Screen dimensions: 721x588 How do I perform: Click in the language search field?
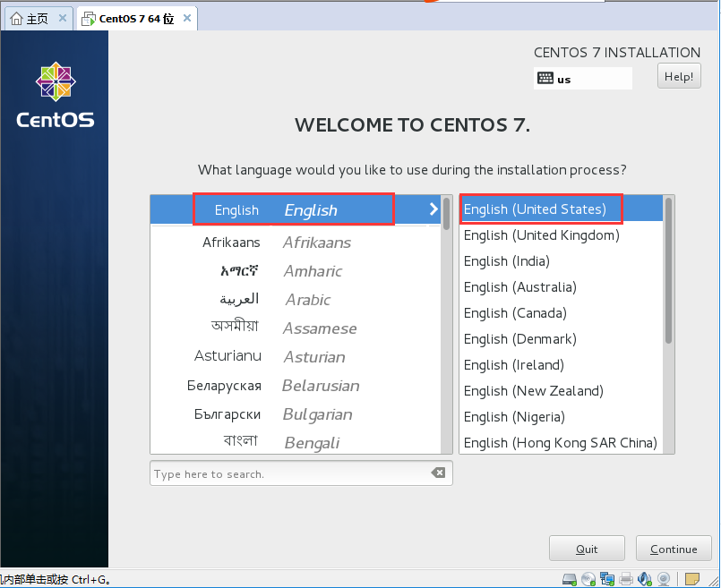(x=301, y=473)
